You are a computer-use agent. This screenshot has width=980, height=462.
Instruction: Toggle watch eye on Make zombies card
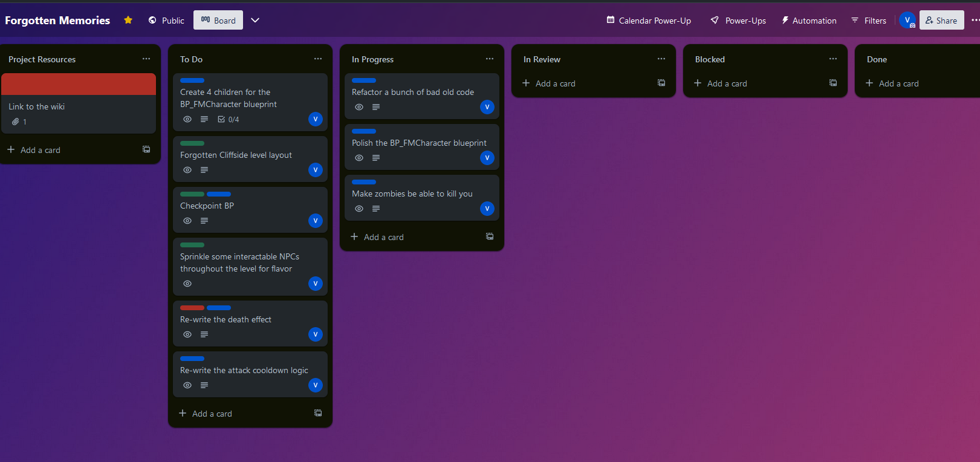(359, 209)
